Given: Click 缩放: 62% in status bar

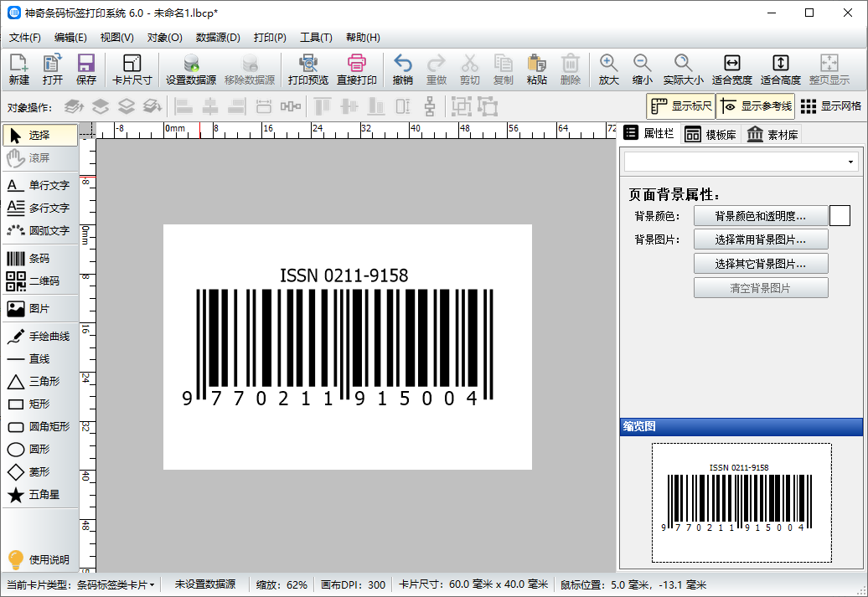Looking at the screenshot, I should pos(282,584).
